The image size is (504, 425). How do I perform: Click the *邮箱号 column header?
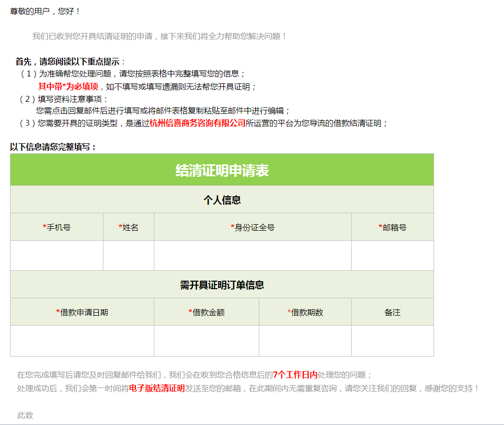coord(393,227)
